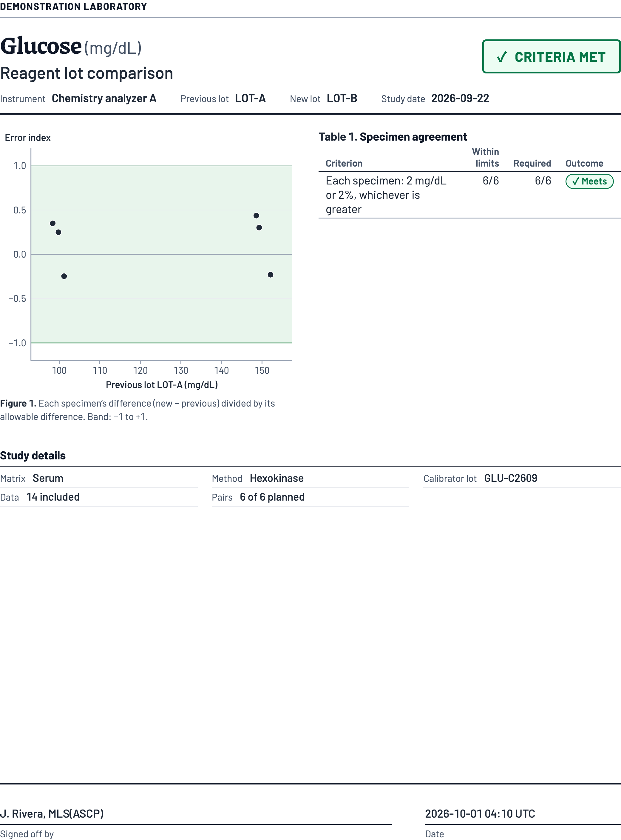Click the Signed off by label
The width and height of the screenshot is (621, 840).
pyautogui.click(x=27, y=834)
